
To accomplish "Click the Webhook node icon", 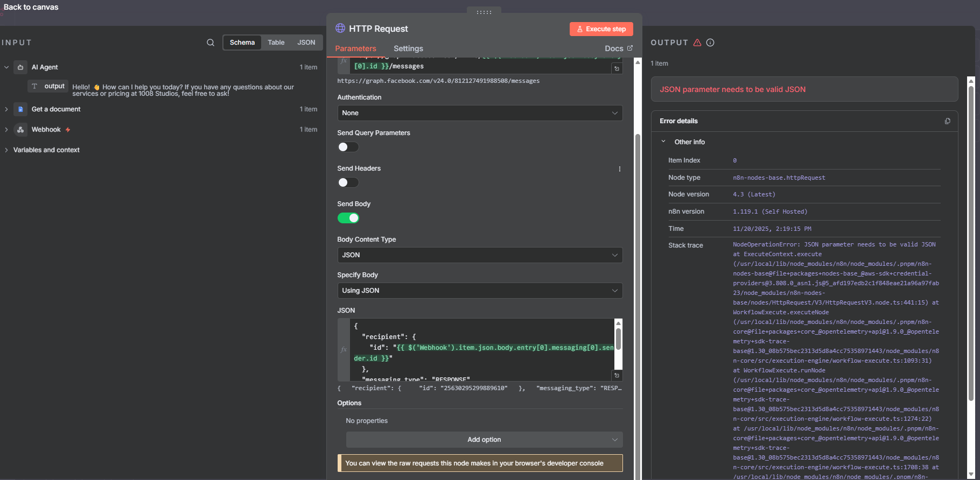I will 20,130.
